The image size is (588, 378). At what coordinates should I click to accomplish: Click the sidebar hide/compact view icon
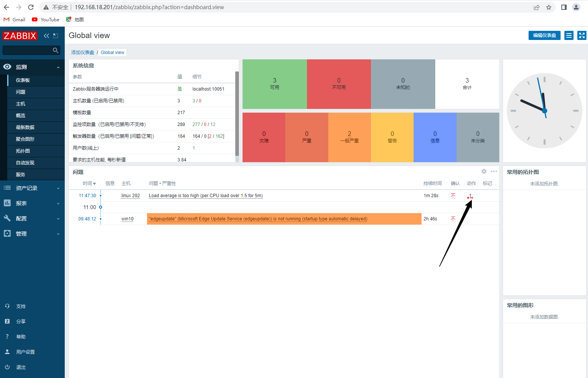pos(56,36)
